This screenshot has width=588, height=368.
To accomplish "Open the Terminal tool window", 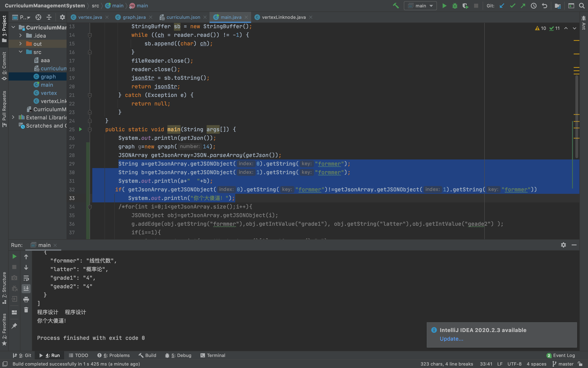I will 213,355.
